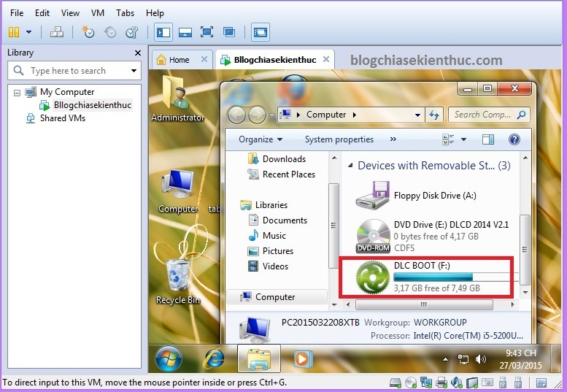This screenshot has height=392, width=567.
Task: Open the Videos library
Action: point(268,266)
